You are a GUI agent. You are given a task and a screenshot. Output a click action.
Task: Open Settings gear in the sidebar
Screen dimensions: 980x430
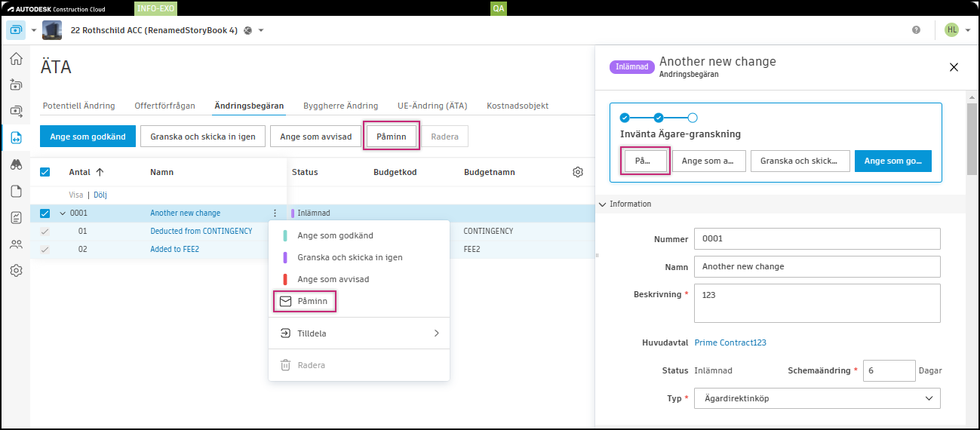point(16,270)
